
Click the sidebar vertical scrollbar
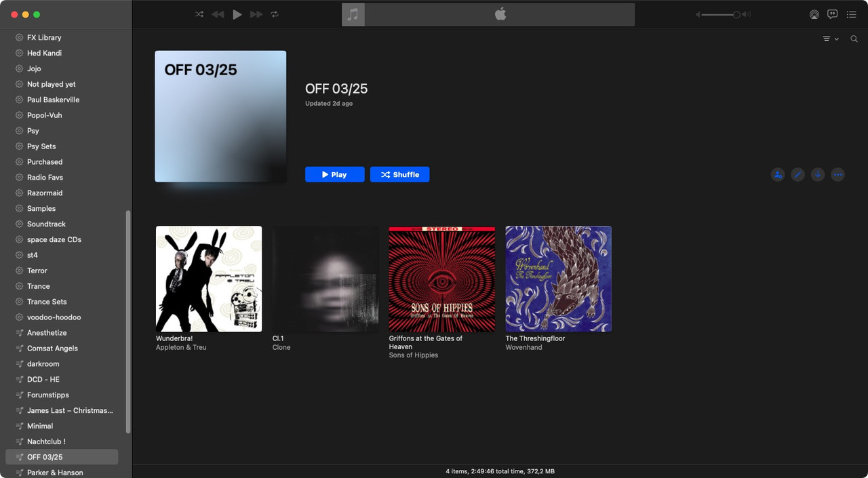click(128, 321)
